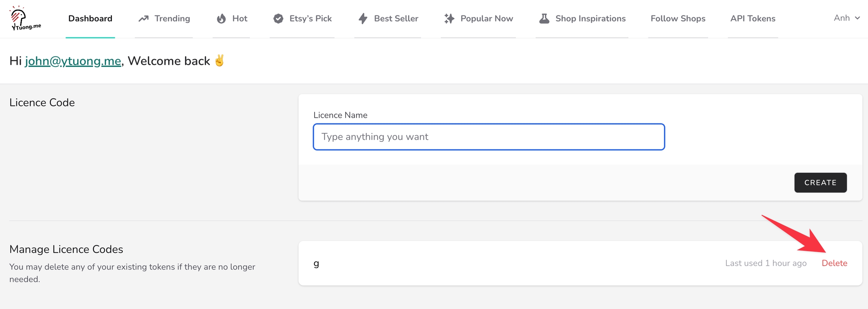Open the Popular Now tab label
This screenshot has height=309, width=868.
[x=486, y=18]
